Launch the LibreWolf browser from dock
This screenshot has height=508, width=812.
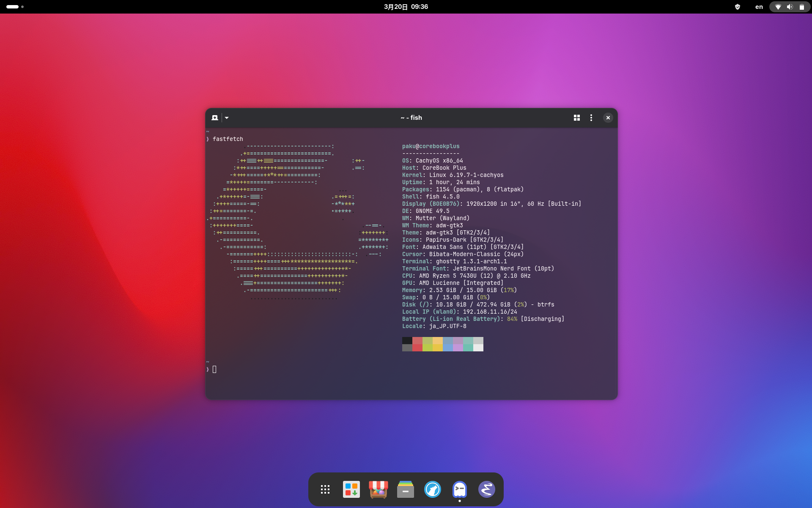click(433, 489)
